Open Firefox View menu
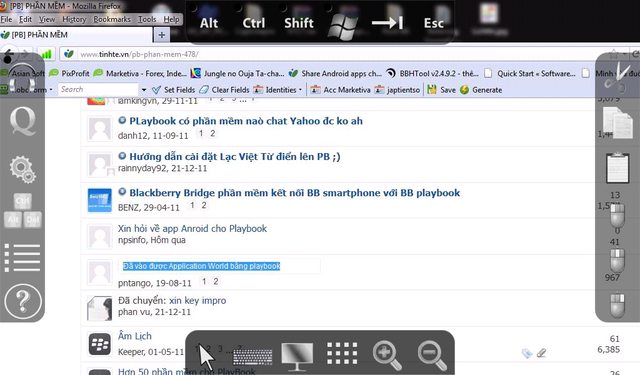The height and width of the screenshot is (375, 640). point(47,19)
